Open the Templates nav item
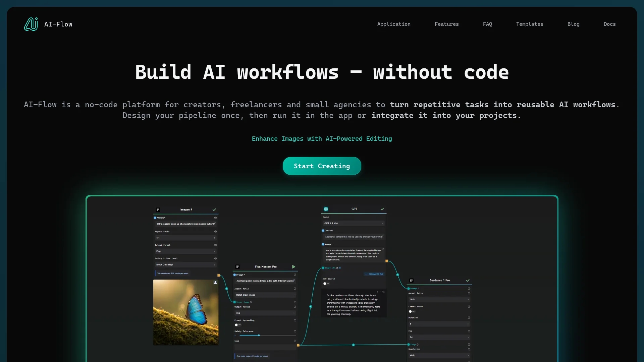 click(530, 24)
